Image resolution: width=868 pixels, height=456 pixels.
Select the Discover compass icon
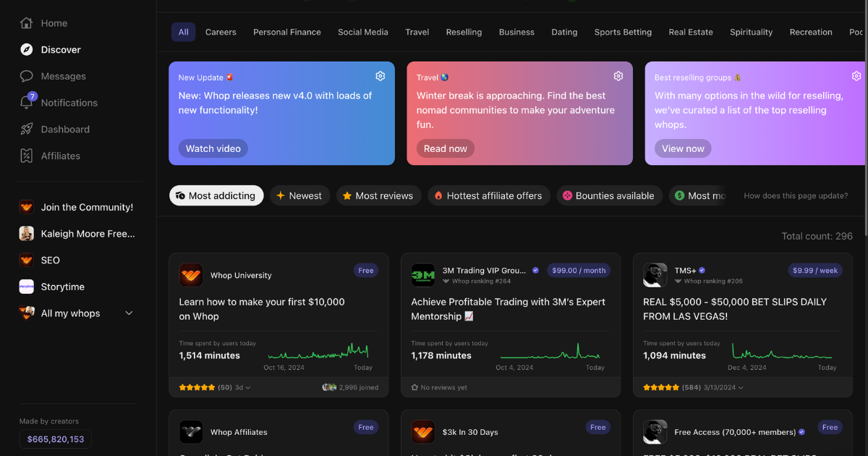click(27, 50)
